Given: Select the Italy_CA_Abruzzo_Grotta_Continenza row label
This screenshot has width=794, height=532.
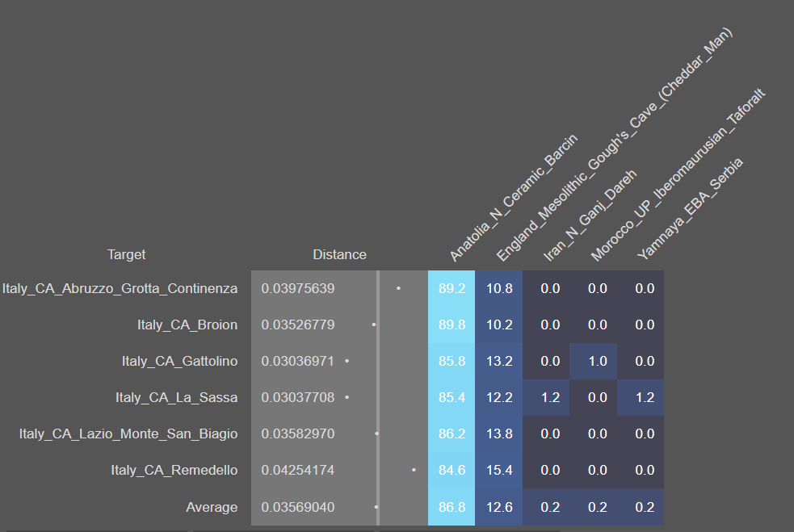Looking at the screenshot, I should click(120, 288).
